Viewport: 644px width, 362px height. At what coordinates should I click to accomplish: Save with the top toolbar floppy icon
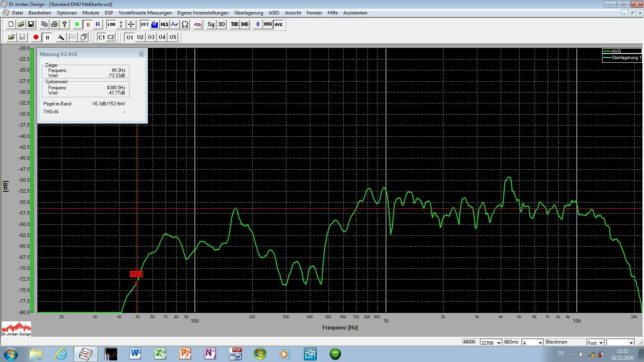(31, 25)
